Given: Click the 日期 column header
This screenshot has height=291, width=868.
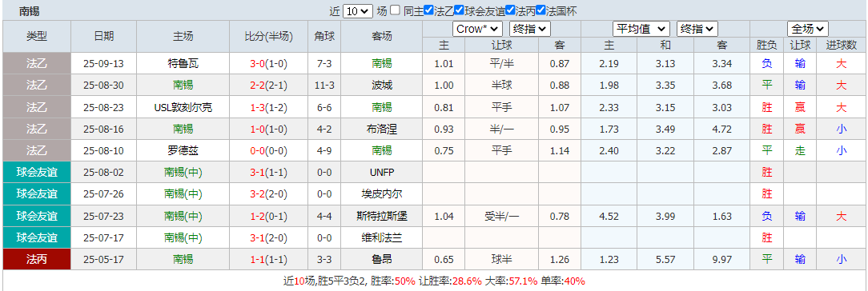Looking at the screenshot, I should [x=104, y=37].
